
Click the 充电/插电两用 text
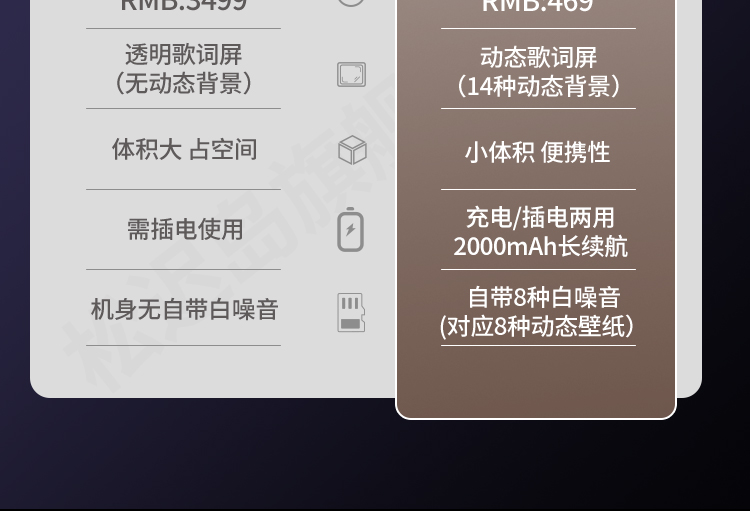540,218
